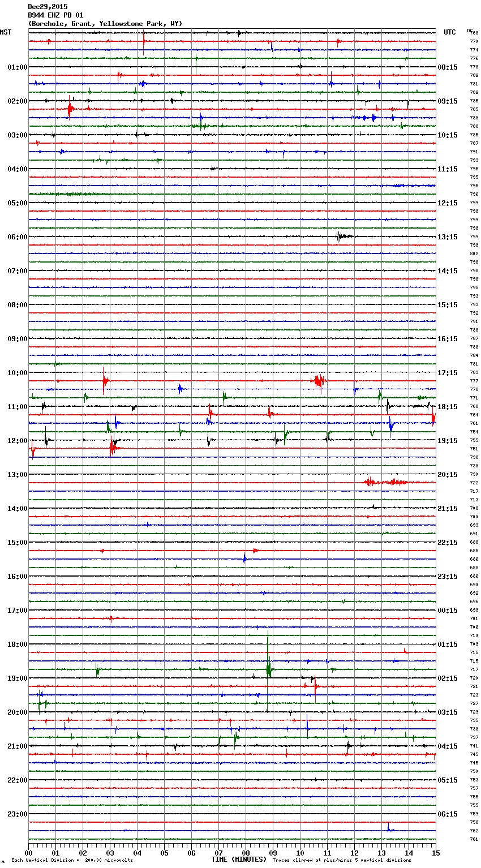481x868 pixels.
Task: Click the date label Dec29,2015
Action: pyautogui.click(x=48, y=7)
